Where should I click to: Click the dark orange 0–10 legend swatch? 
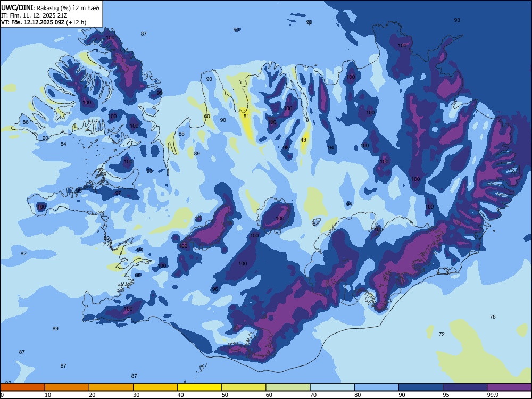point(22,387)
